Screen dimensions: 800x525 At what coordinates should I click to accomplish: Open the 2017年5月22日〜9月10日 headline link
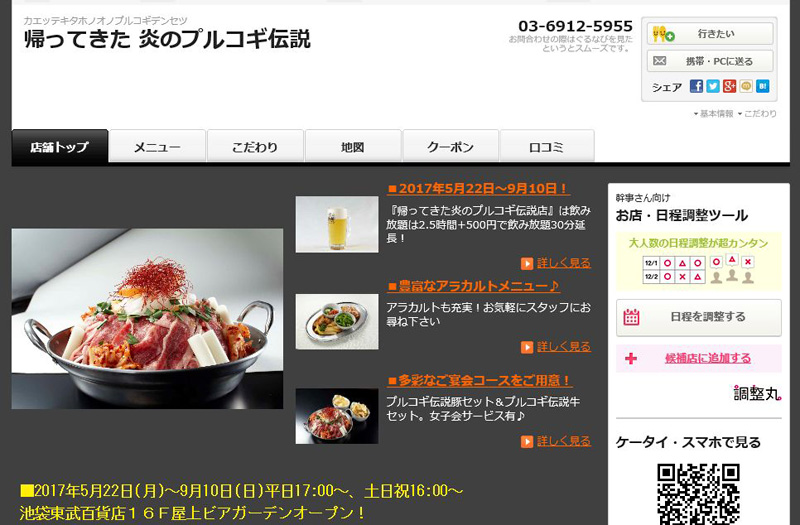click(478, 189)
